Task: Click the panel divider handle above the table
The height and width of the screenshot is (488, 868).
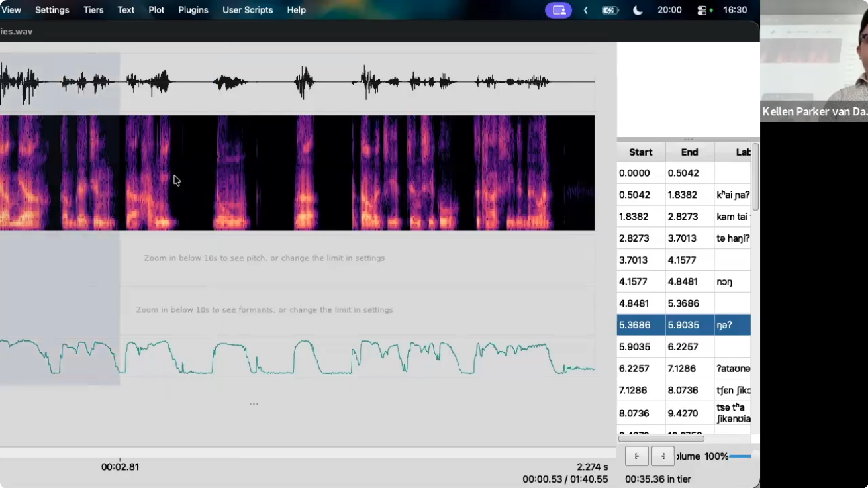Action: (689, 139)
